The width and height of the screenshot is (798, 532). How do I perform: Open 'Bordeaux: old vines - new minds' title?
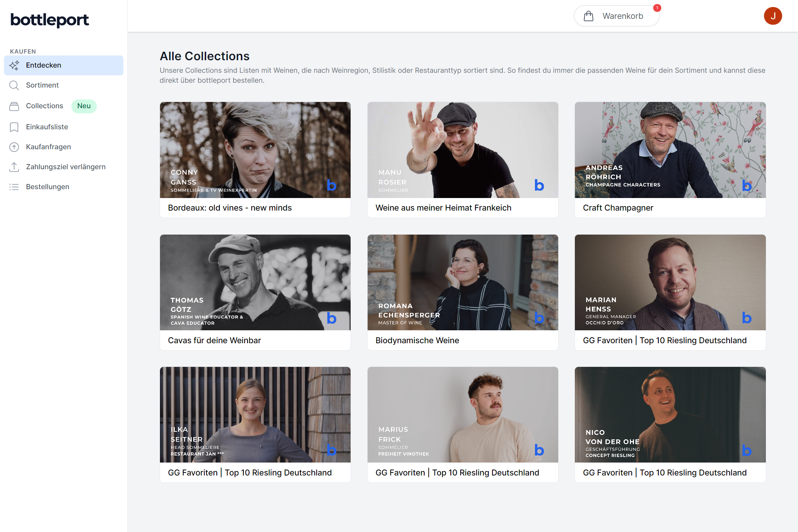point(230,208)
